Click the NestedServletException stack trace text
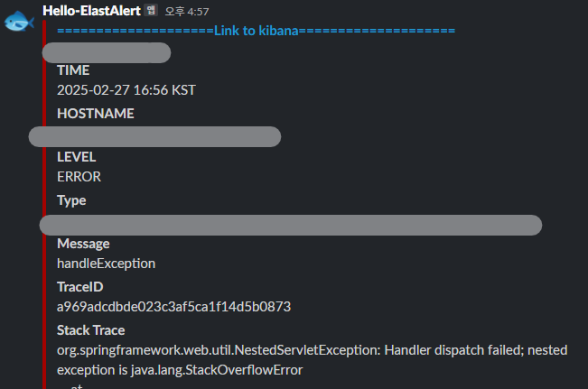The width and height of the screenshot is (588, 389). pos(312,360)
